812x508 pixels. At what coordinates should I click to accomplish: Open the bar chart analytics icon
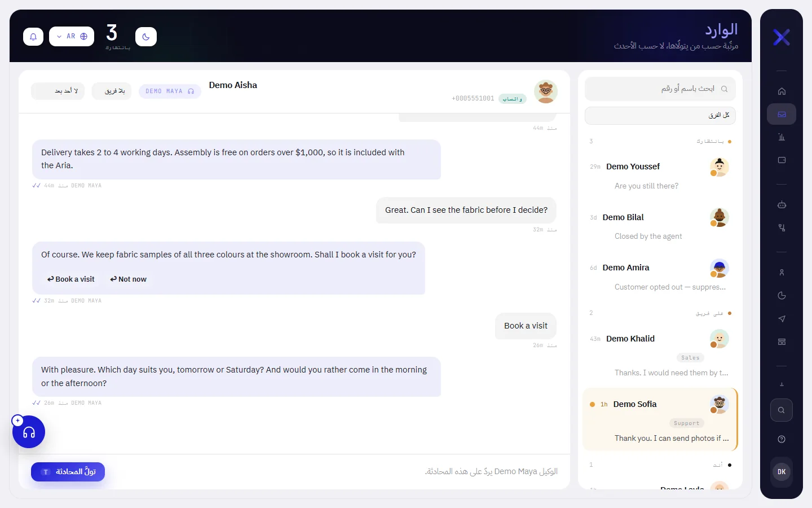tap(782, 137)
